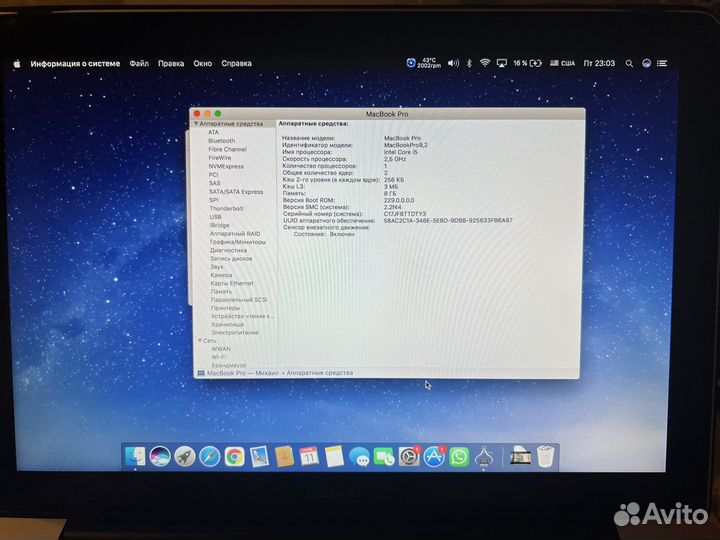Open Launchpad rocket icon in Dock
This screenshot has width=720, height=540.
point(185,457)
